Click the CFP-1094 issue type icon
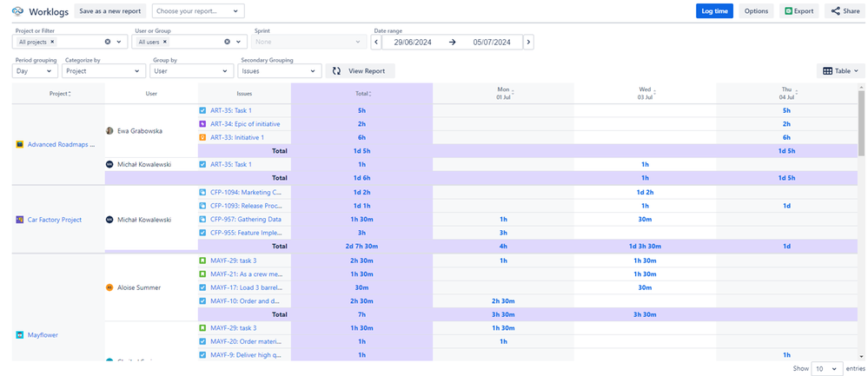 click(202, 193)
